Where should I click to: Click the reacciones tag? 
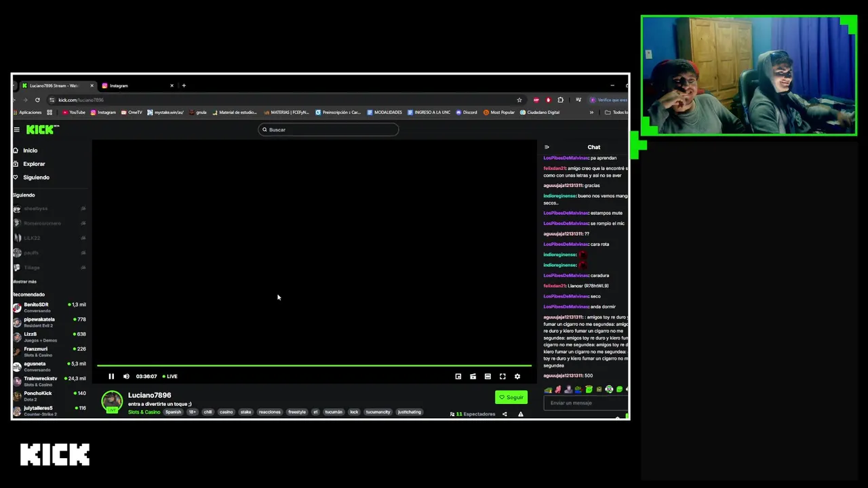click(x=269, y=412)
